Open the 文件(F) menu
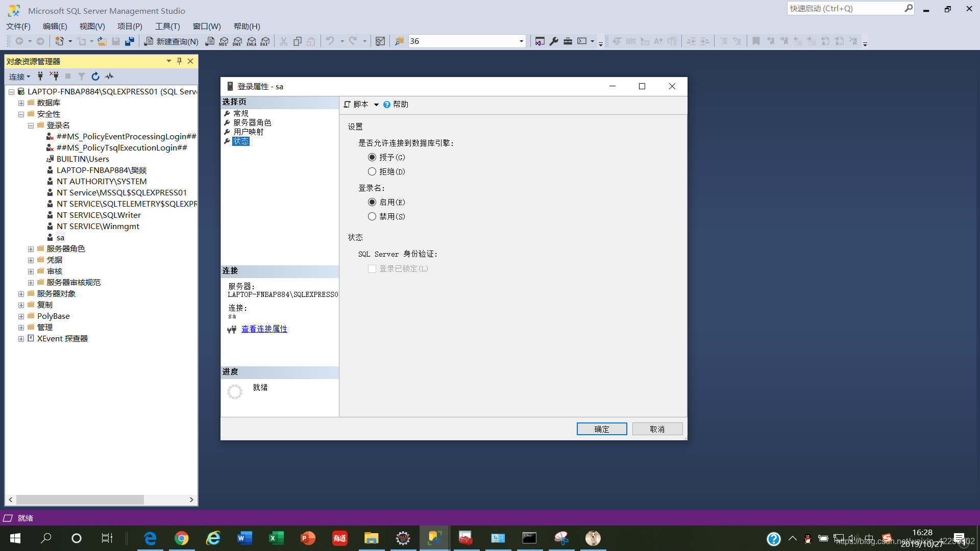The width and height of the screenshot is (980, 551). 18,26
